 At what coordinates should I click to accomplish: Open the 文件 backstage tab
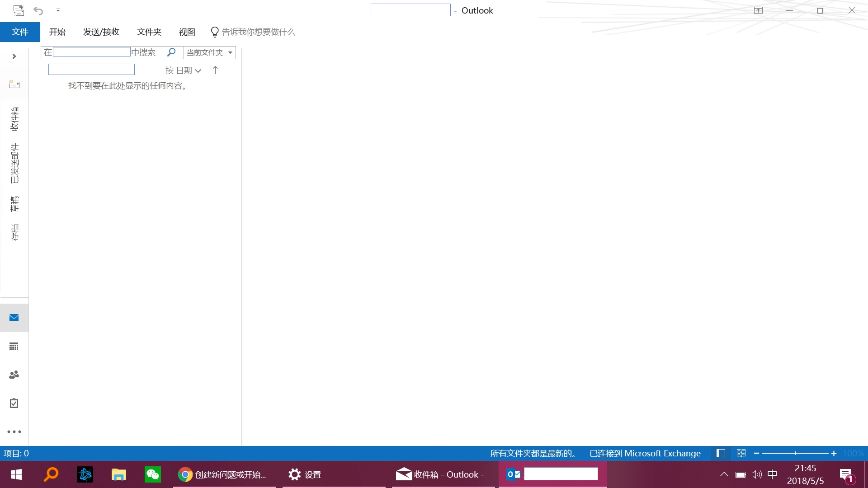point(20,32)
